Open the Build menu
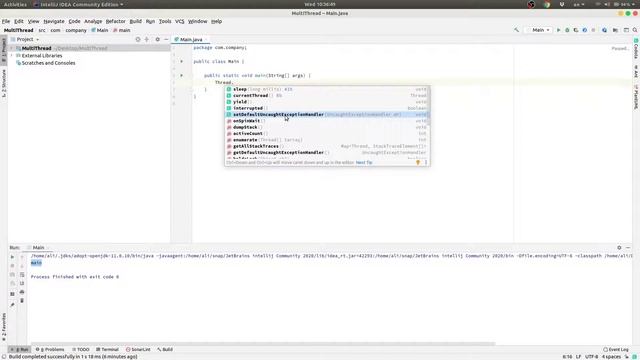This screenshot has width=640, height=360. pos(136,21)
